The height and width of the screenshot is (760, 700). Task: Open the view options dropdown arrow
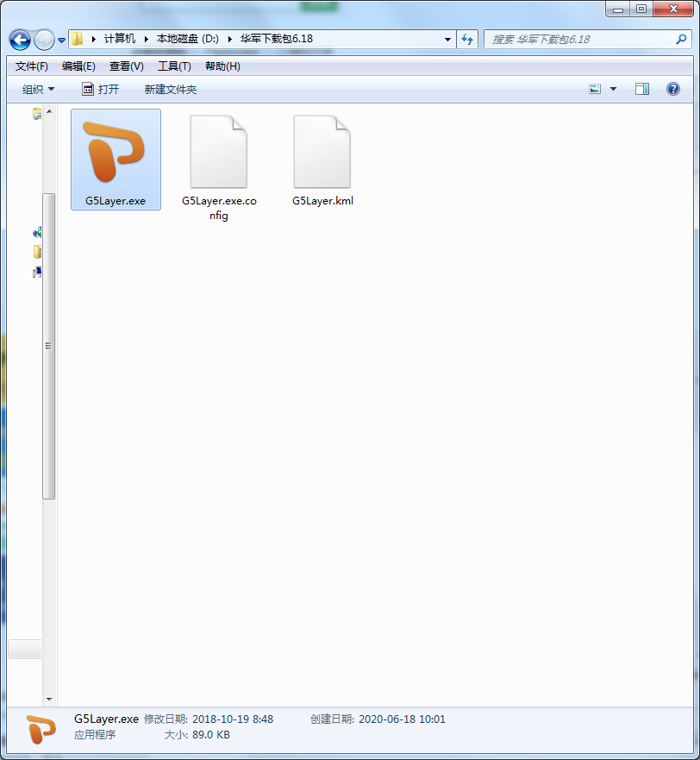(x=613, y=89)
